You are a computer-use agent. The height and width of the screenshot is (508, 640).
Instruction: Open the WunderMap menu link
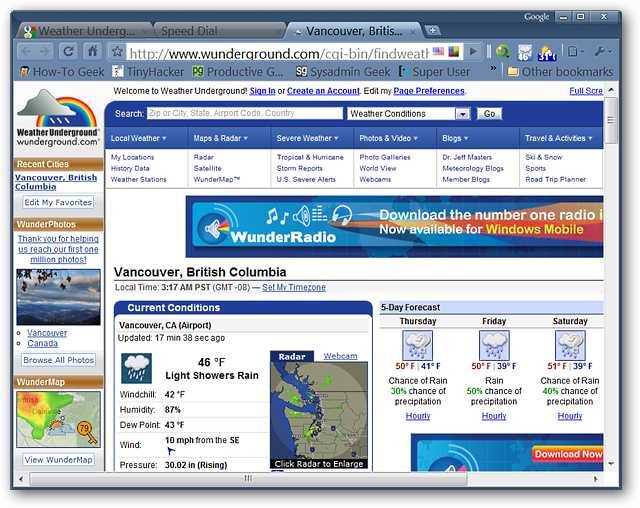pos(217,180)
